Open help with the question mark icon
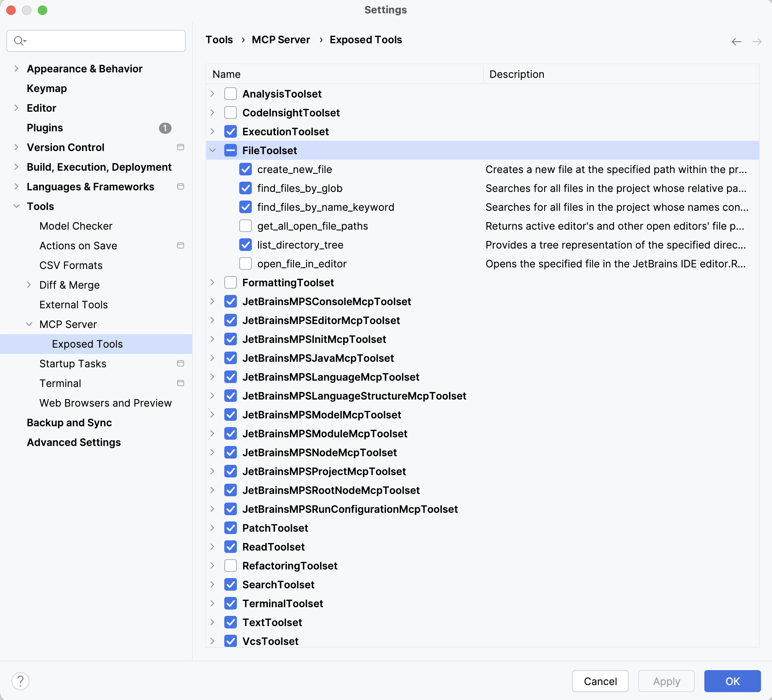772x700 pixels. pyautogui.click(x=20, y=681)
